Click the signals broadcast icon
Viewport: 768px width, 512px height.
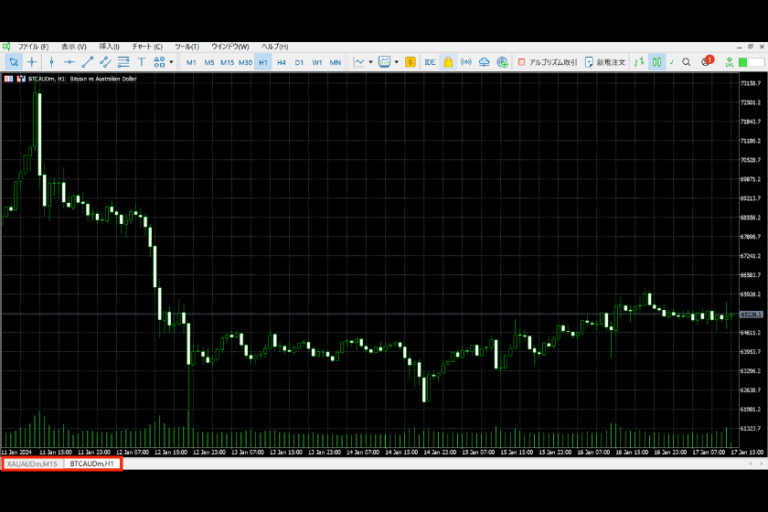[x=467, y=62]
